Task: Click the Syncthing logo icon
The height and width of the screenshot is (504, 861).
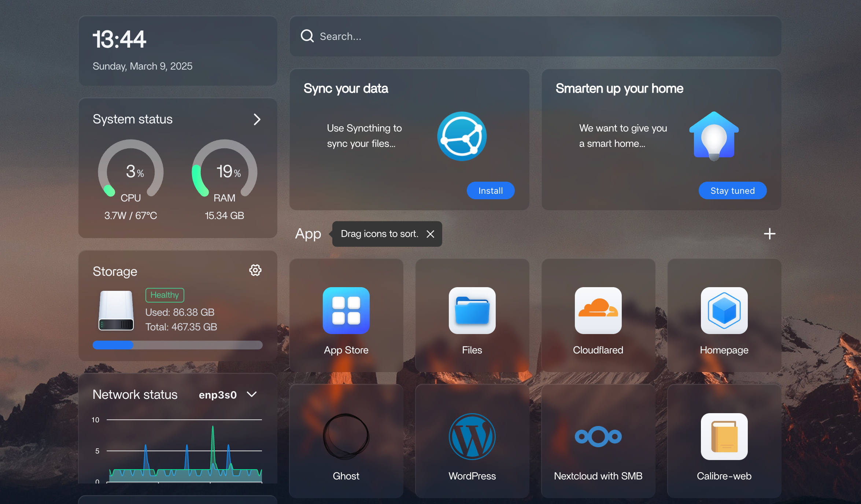Action: (x=462, y=136)
